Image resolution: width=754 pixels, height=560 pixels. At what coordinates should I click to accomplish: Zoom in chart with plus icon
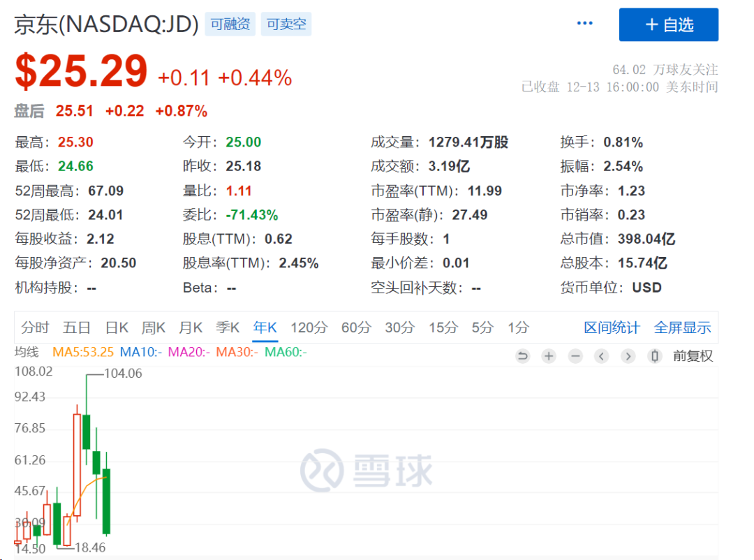tap(549, 356)
